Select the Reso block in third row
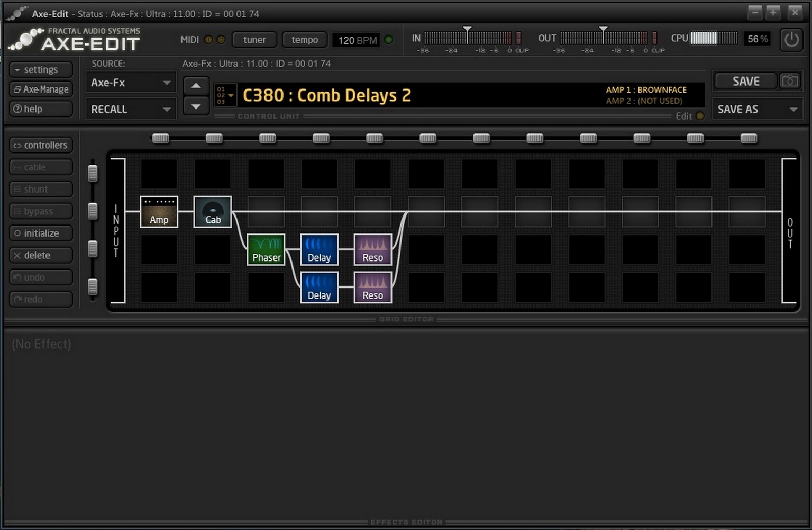Image resolution: width=812 pixels, height=530 pixels. pyautogui.click(x=373, y=249)
